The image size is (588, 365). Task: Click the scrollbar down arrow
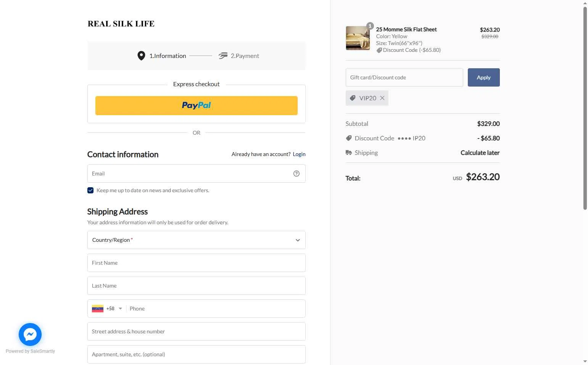pyautogui.click(x=585, y=361)
